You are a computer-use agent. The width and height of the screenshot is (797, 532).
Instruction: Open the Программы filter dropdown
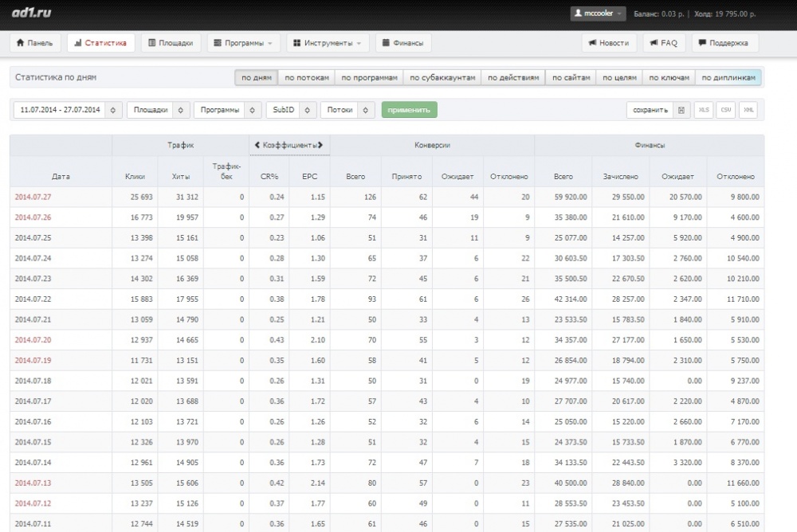[227, 110]
